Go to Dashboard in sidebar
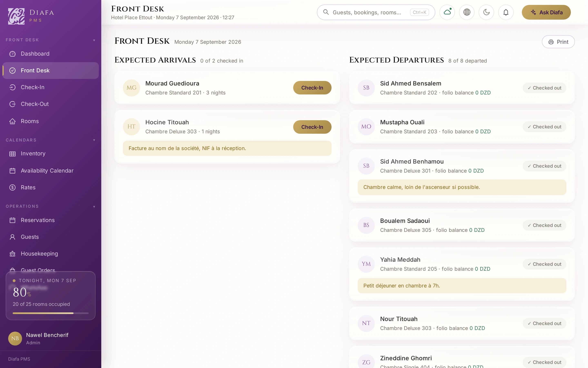588x368 pixels. point(51,54)
